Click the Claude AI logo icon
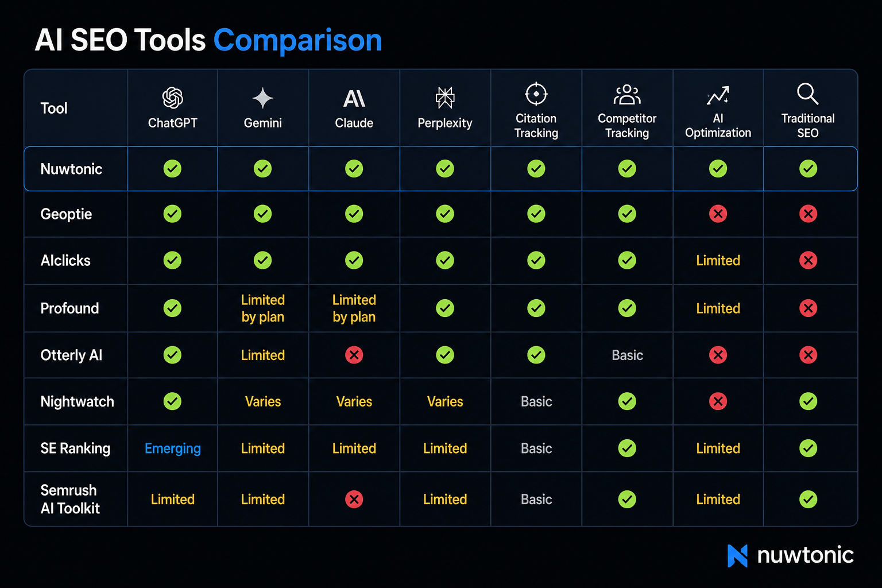Viewport: 882px width, 588px height. point(354,99)
